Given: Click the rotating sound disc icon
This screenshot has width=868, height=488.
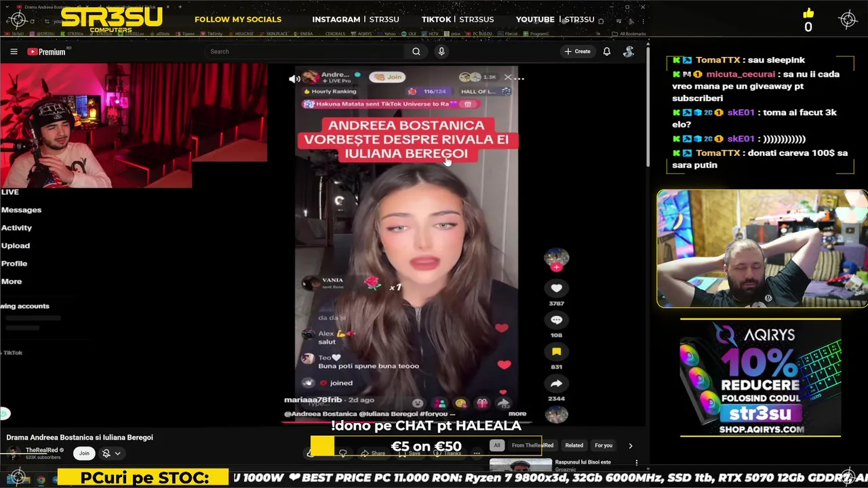Looking at the screenshot, I should [x=556, y=413].
